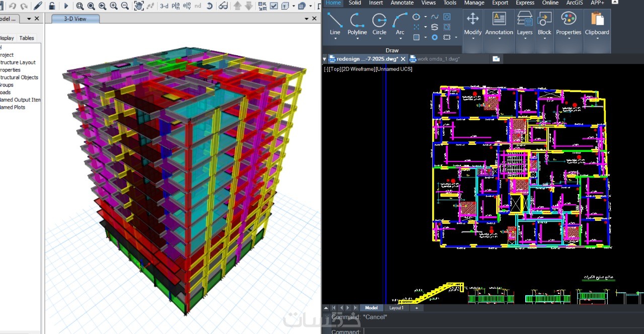This screenshot has width=644, height=334.
Task: Zoom in with the plus magnifier
Action: click(x=114, y=6)
